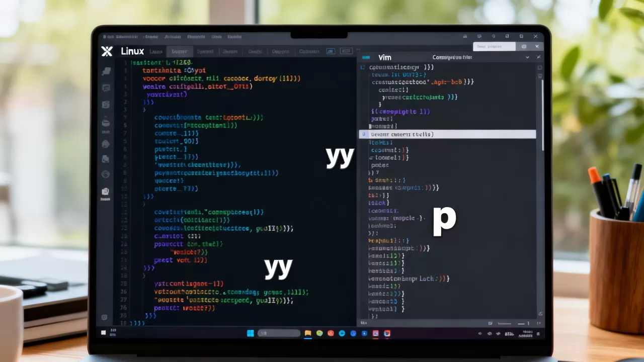Click the Vim panel's vertical scrollbar
The image size is (644, 362).
tap(542, 114)
